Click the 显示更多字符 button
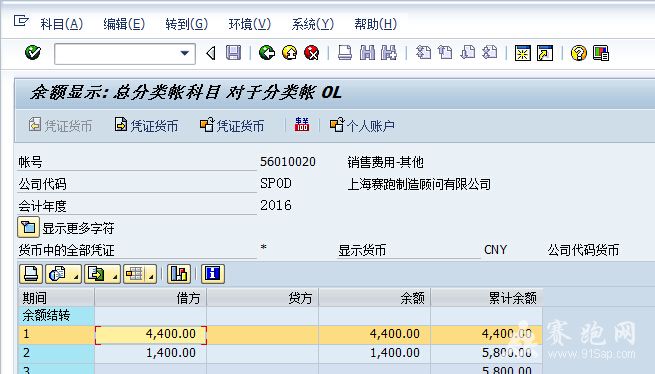 coord(28,227)
